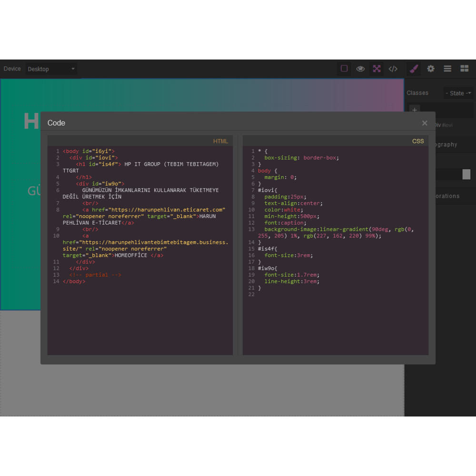Open the layer manager hamburger icon
Viewport: 476px width, 476px height.
tap(447, 69)
